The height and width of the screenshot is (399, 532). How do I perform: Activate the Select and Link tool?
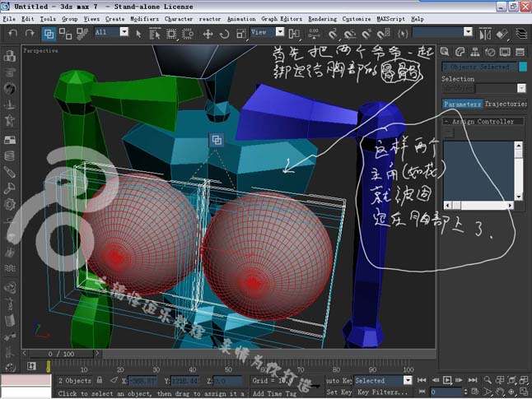49,34
